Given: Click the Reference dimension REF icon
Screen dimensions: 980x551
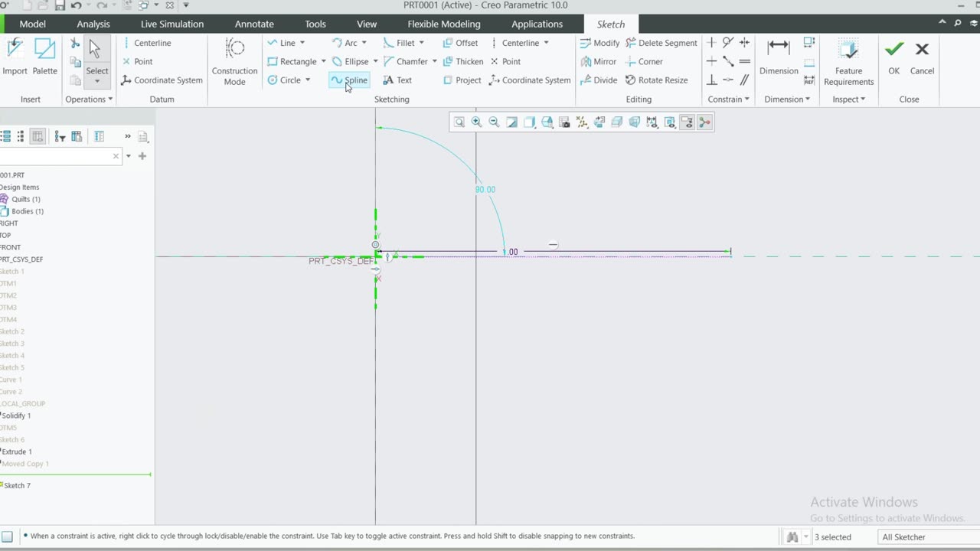Looking at the screenshot, I should pyautogui.click(x=809, y=80).
